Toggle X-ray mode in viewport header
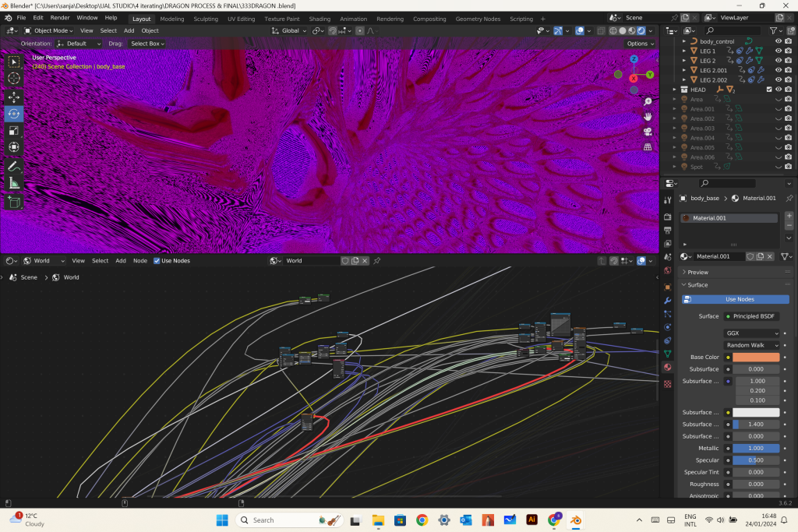 point(601,31)
